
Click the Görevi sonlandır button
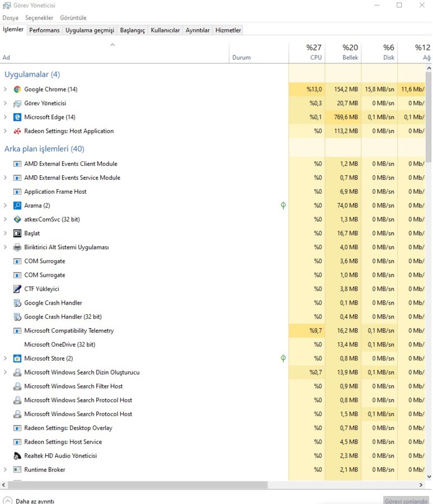406,501
